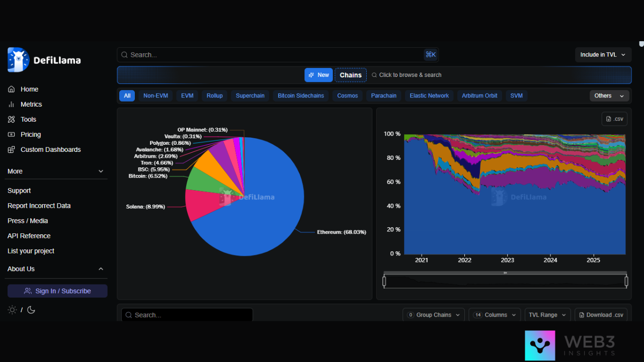The image size is (644, 362).
Task: Select the Bitcoin Sidechains tab
Action: coord(301,96)
